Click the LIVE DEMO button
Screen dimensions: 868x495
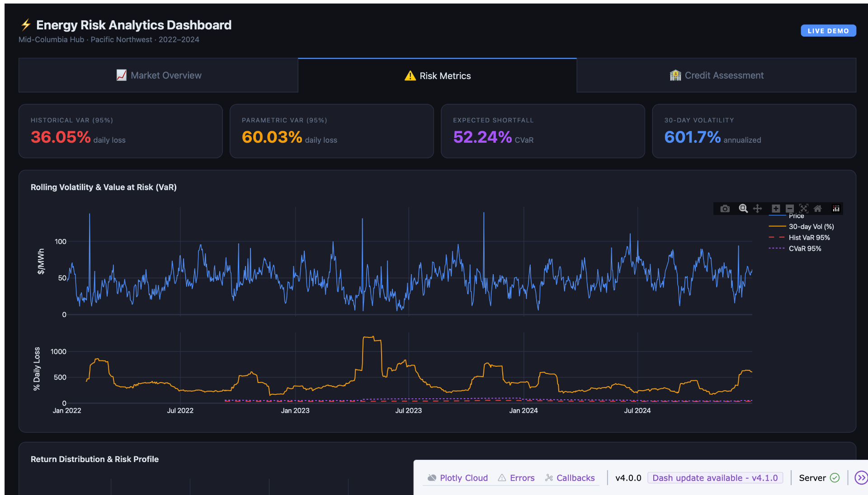[x=828, y=30]
